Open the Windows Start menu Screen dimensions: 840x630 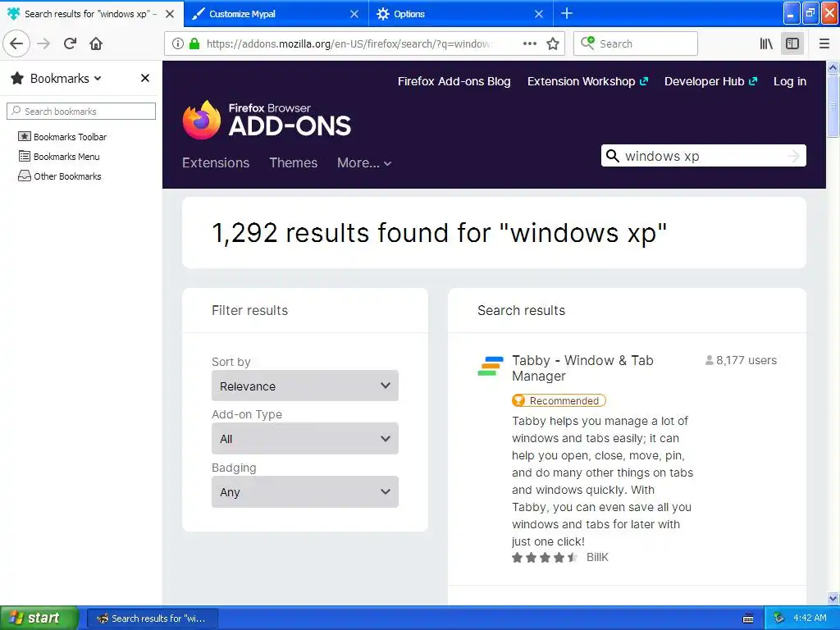point(39,618)
